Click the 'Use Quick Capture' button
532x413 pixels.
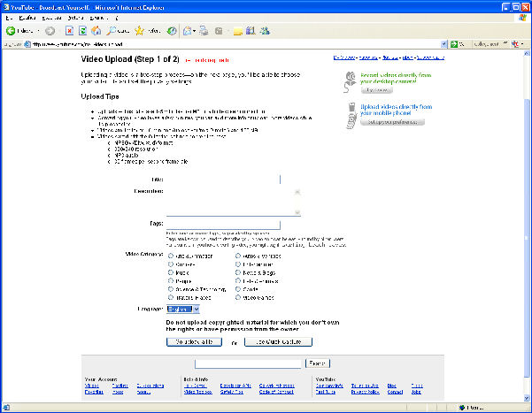[278, 341]
